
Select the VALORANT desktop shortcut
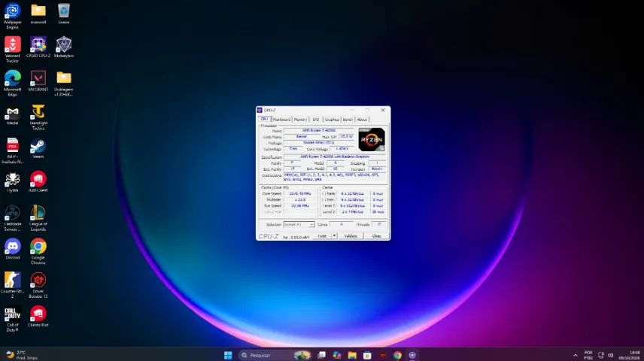(38, 80)
